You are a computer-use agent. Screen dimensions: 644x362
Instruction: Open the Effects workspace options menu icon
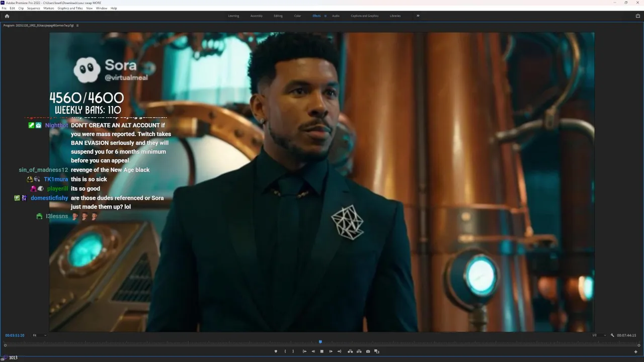pos(325,16)
